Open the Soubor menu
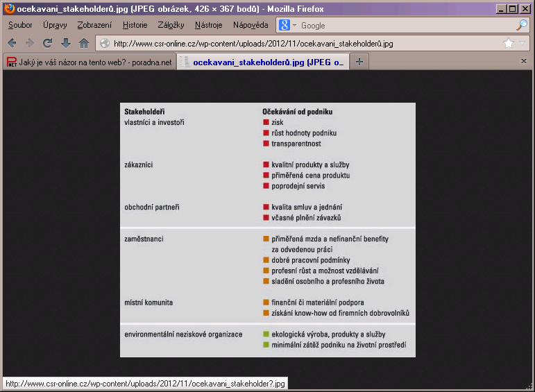The width and height of the screenshot is (535, 392). (20, 25)
